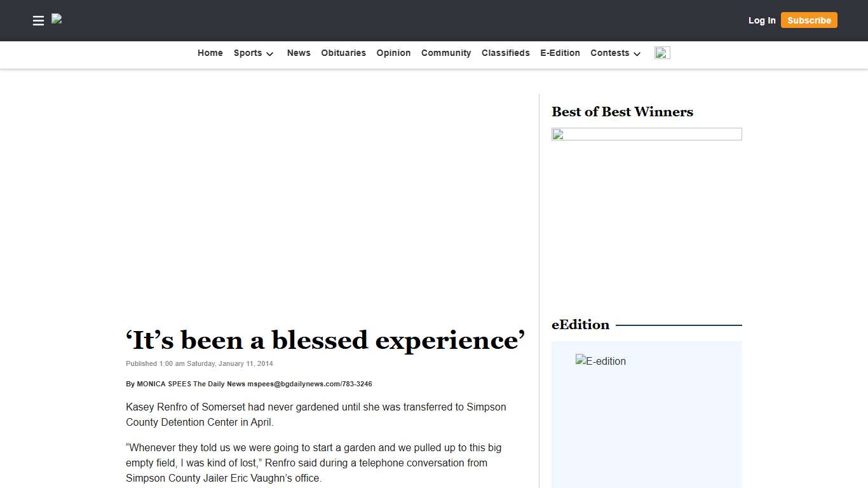The width and height of the screenshot is (868, 488).
Task: Go to the Opinion section
Action: point(393,53)
